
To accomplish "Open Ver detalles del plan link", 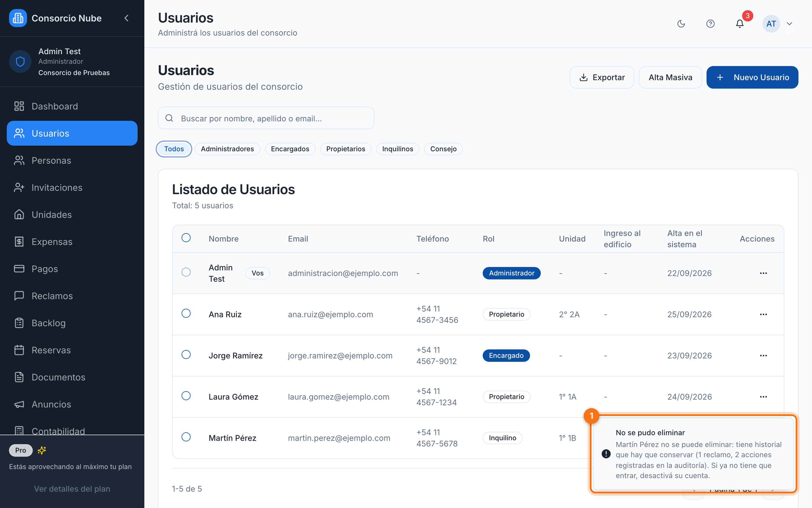I will 72,489.
